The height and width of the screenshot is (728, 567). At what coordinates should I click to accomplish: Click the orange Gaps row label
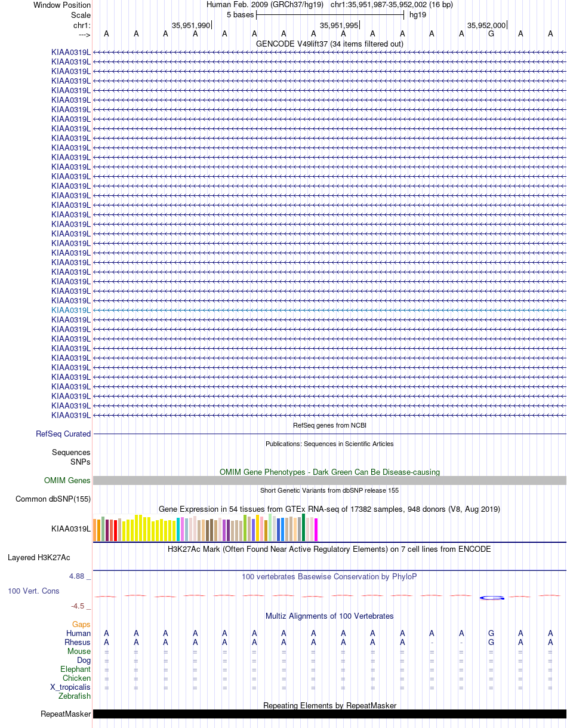point(81,625)
